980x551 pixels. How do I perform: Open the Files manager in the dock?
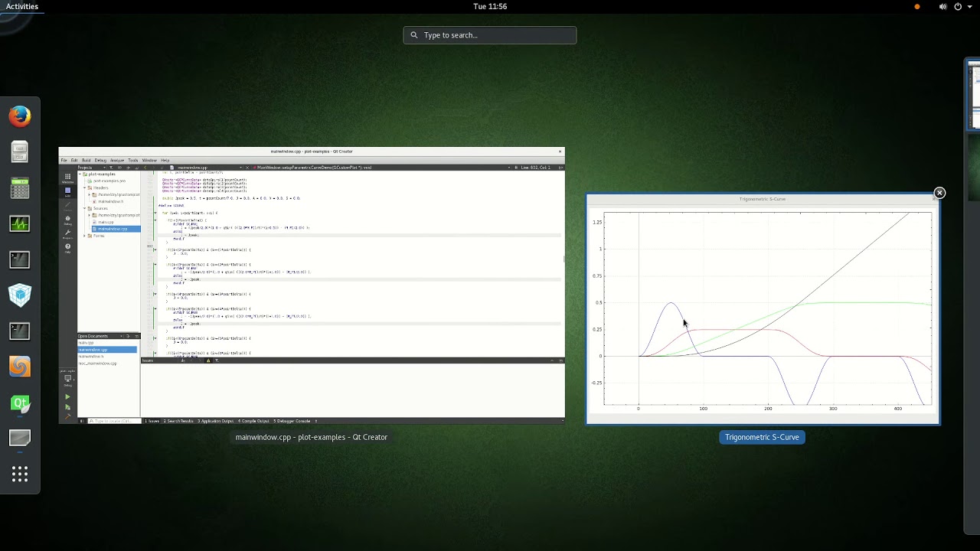[x=20, y=152]
